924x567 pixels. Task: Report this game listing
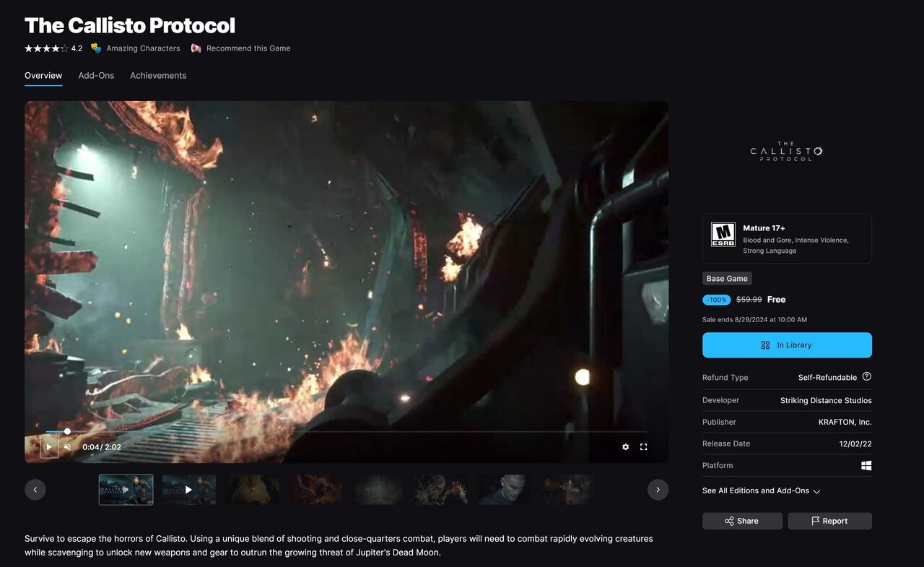click(829, 521)
